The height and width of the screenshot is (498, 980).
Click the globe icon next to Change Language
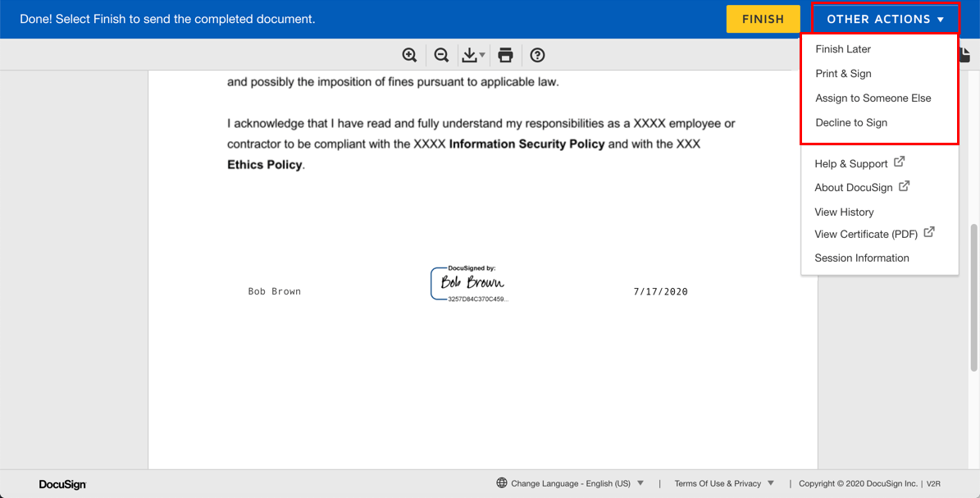(499, 483)
